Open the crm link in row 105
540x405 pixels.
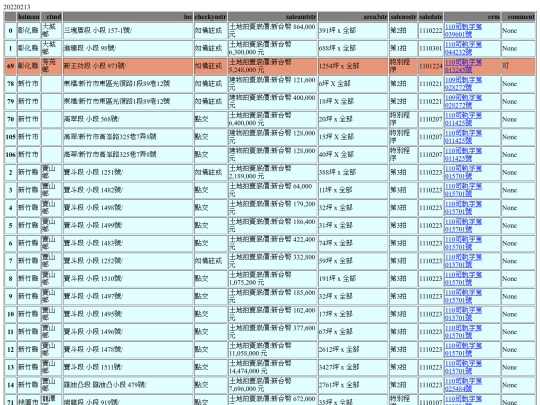[x=463, y=137]
